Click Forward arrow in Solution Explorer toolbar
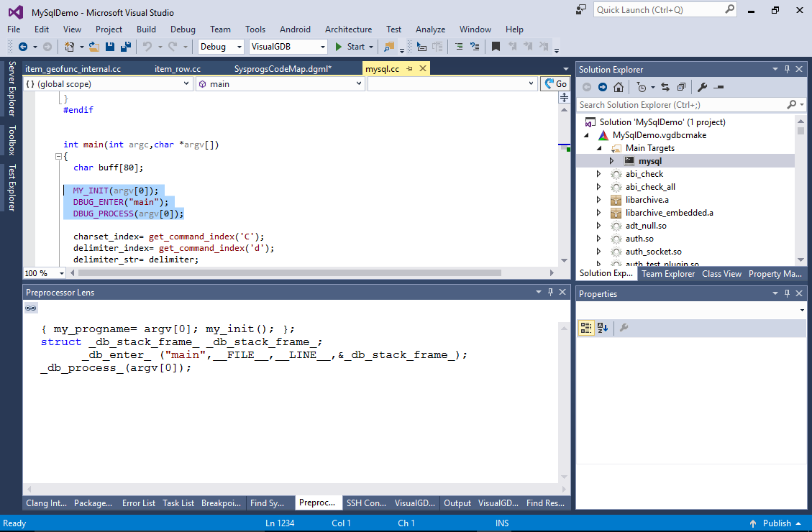The width and height of the screenshot is (812, 532). pos(602,87)
